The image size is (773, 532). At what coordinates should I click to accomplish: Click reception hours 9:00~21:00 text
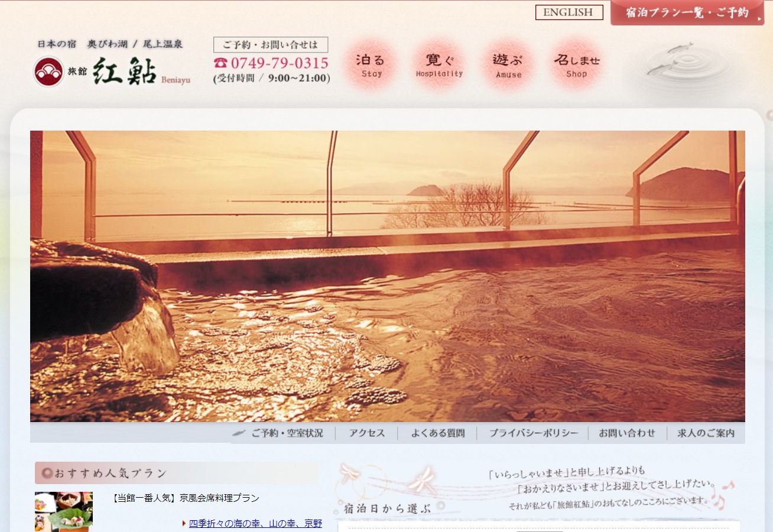pos(272,78)
